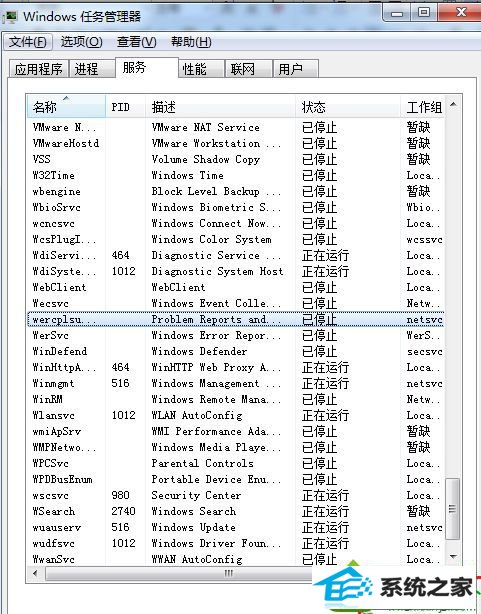Select the VMwareHostd service row

(x=236, y=143)
